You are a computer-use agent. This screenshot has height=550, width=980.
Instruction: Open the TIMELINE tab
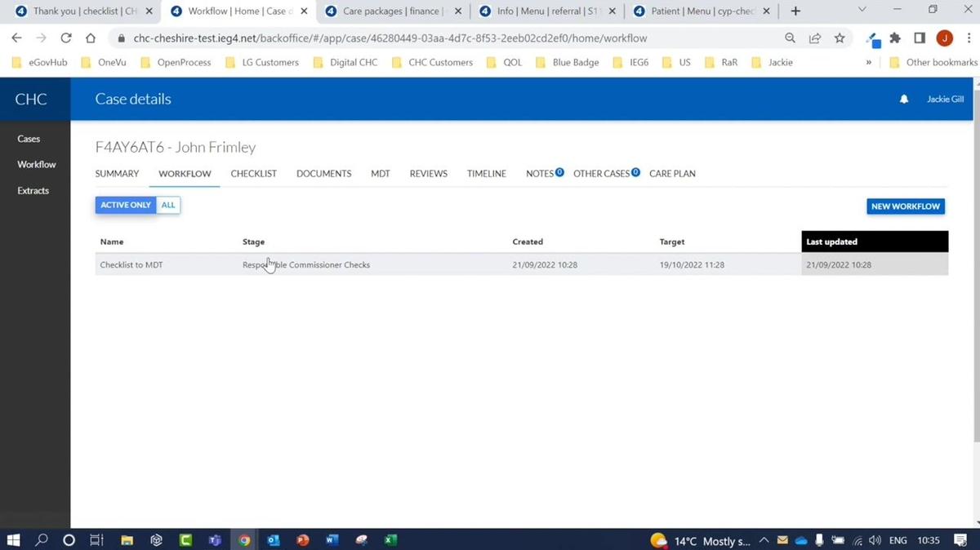click(486, 173)
